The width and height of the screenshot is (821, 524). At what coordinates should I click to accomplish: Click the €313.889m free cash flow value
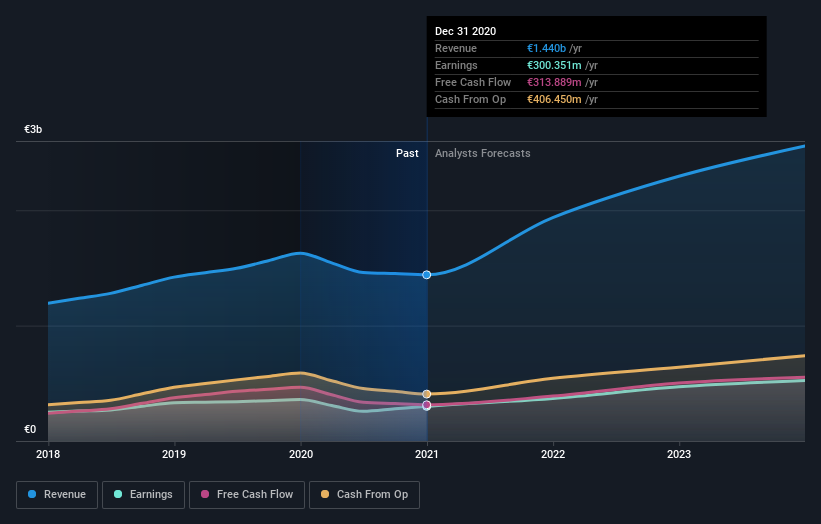coord(554,82)
